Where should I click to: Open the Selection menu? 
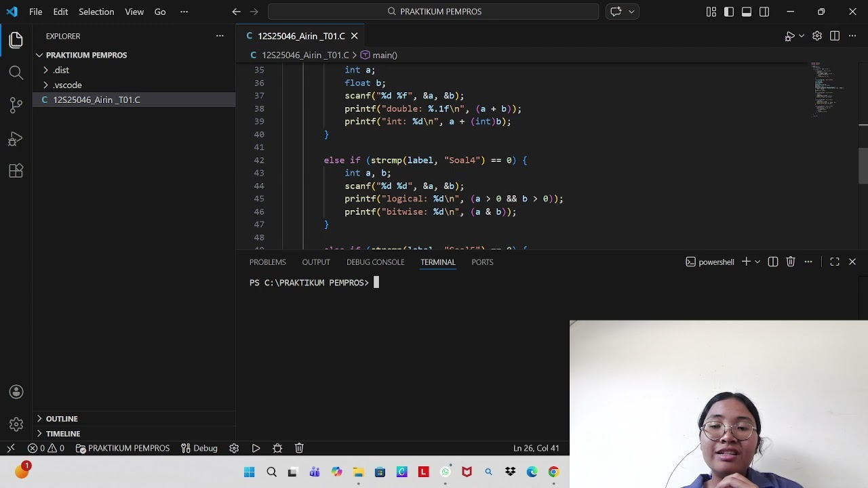[96, 12]
